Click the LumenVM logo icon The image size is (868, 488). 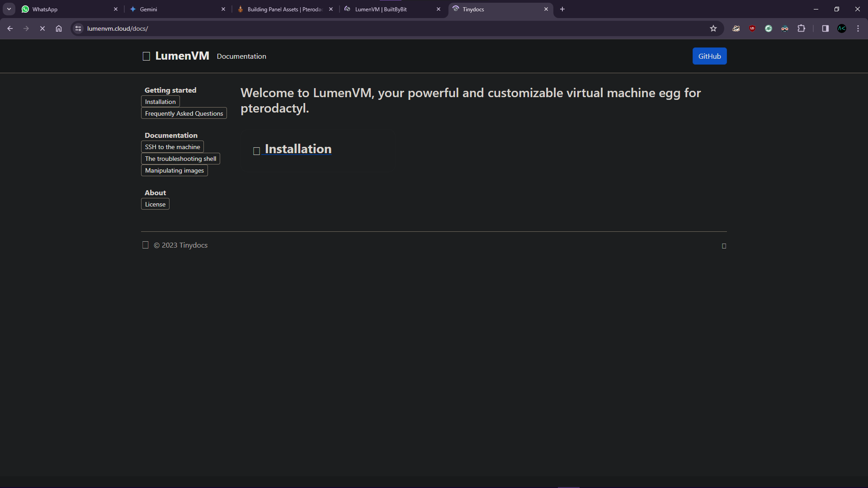(146, 56)
